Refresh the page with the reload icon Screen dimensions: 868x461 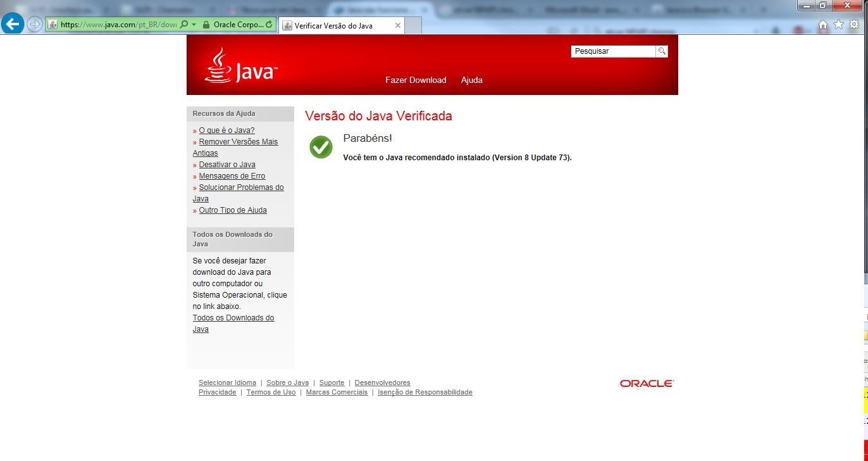(x=270, y=25)
